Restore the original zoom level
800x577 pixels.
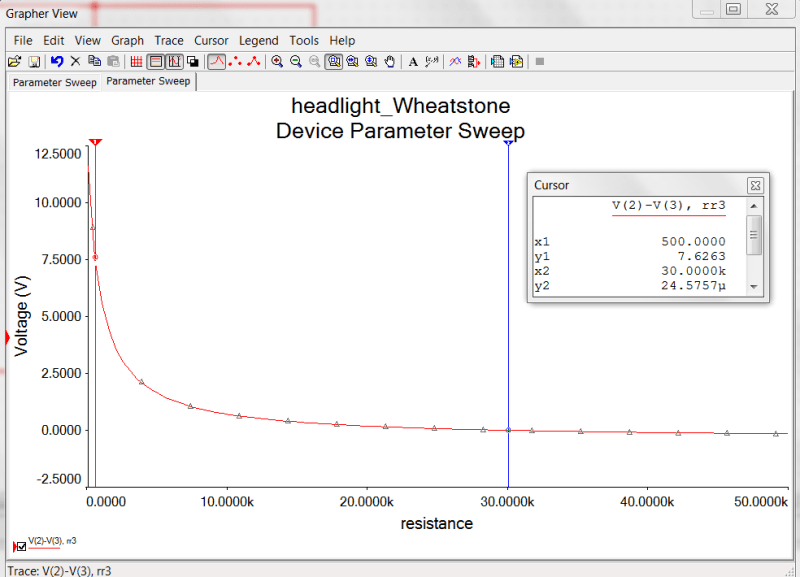314,61
